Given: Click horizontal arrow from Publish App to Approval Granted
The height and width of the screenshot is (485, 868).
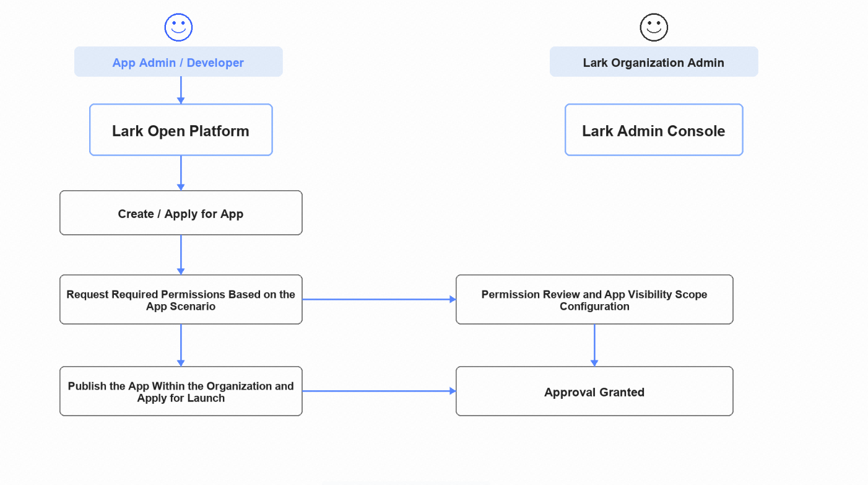Looking at the screenshot, I should (x=379, y=391).
